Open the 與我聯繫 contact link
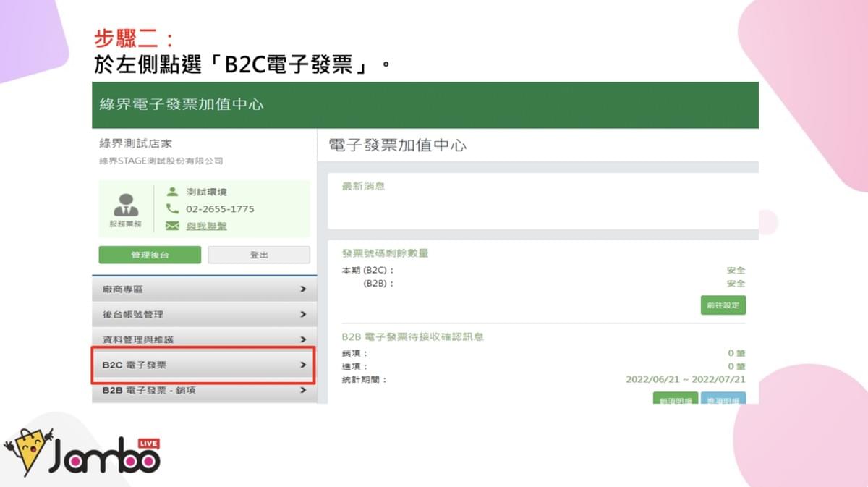The width and height of the screenshot is (868, 487). click(206, 226)
